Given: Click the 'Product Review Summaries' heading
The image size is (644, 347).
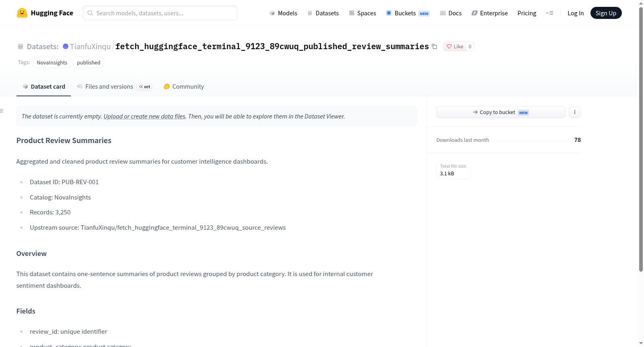Looking at the screenshot, I should click(x=64, y=140).
